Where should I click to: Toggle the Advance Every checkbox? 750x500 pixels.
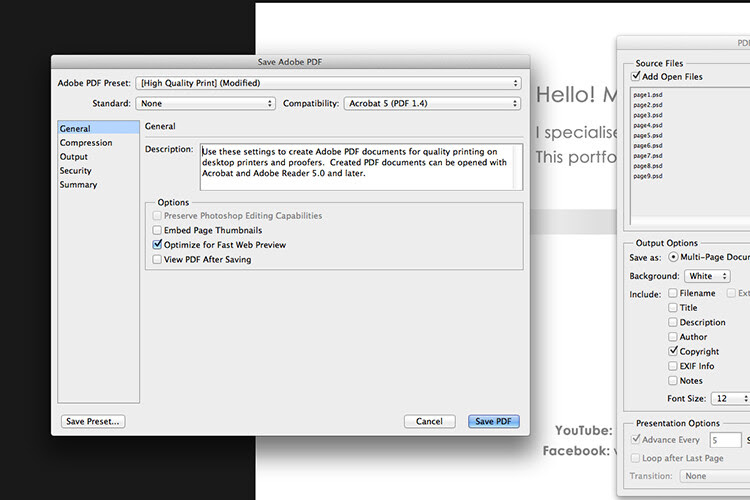636,439
